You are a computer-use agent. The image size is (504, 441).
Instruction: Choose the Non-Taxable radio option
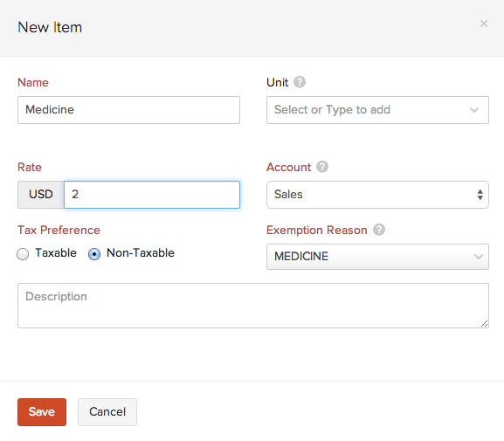pyautogui.click(x=94, y=254)
